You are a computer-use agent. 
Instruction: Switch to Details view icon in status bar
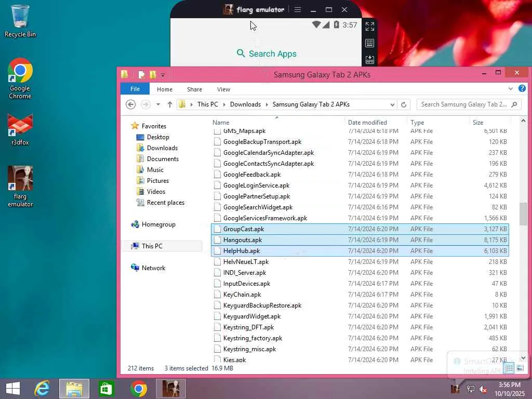click(509, 368)
